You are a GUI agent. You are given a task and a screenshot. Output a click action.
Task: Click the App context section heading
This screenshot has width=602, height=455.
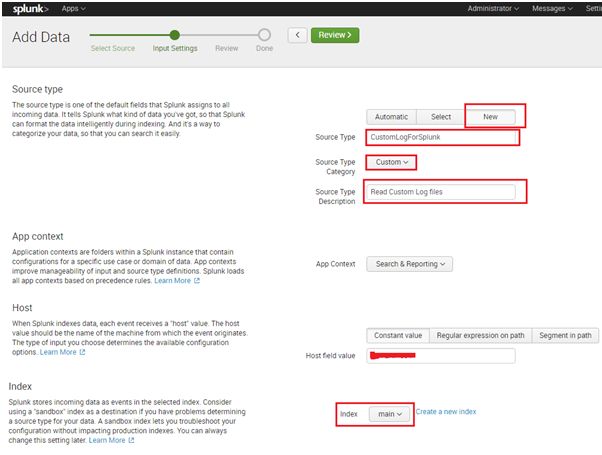38,236
